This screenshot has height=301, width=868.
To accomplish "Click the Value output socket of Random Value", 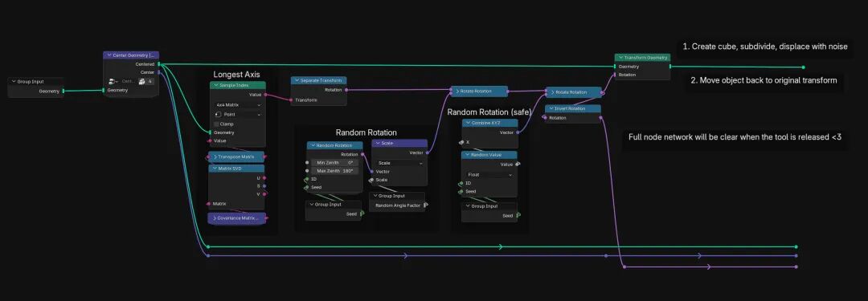I will (x=518, y=165).
